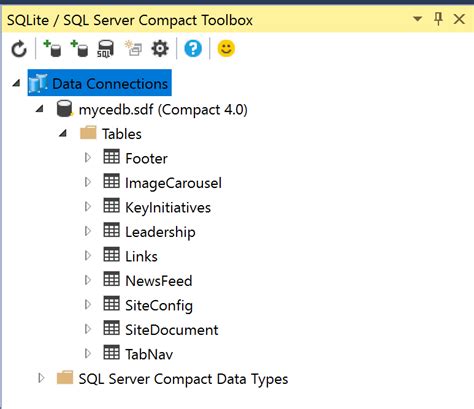Select the Footer table row

(x=146, y=158)
